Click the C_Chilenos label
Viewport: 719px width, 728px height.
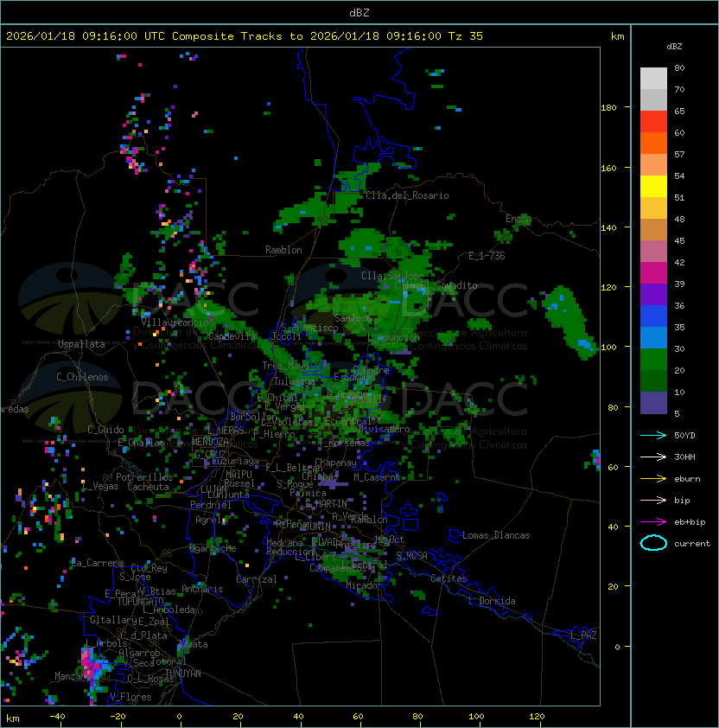coord(82,377)
